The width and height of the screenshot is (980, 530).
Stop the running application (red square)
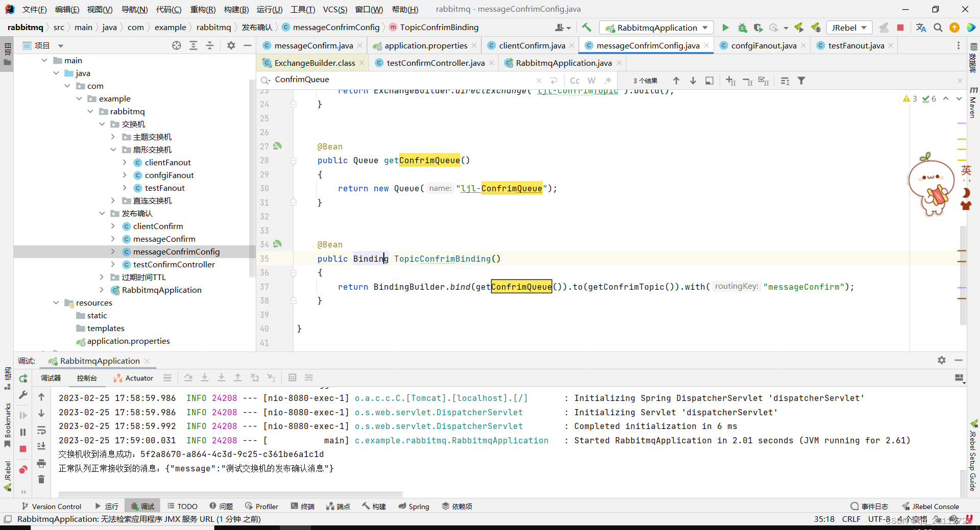coord(900,28)
